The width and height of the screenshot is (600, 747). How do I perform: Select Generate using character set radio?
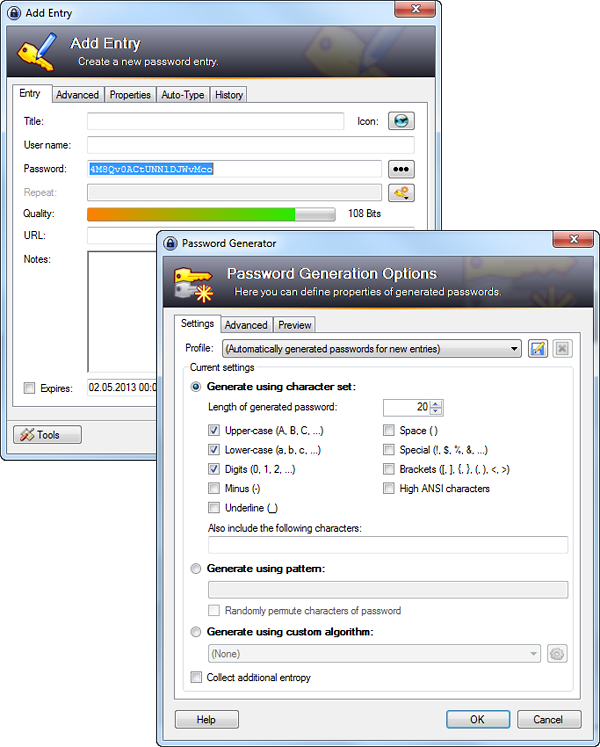click(196, 387)
